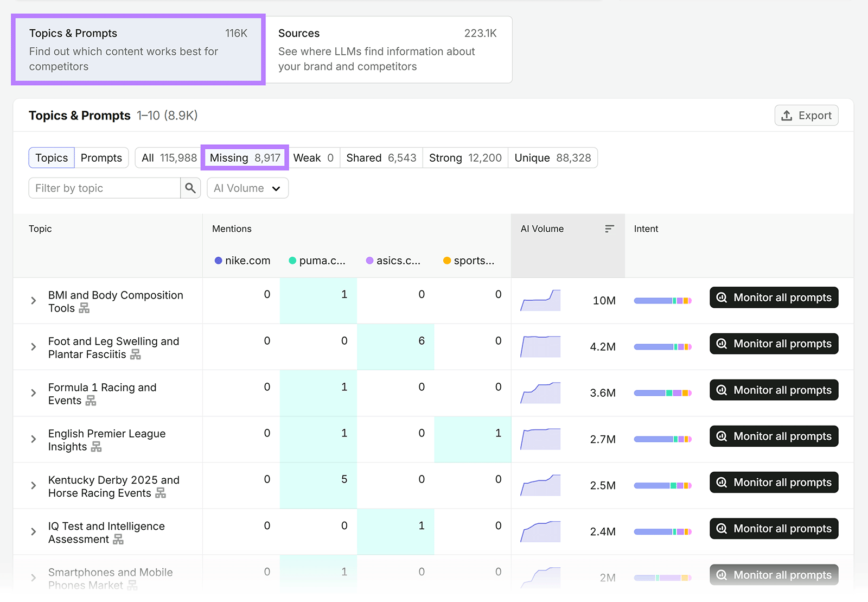Select the Missing 8,917 filter tab

click(x=245, y=157)
